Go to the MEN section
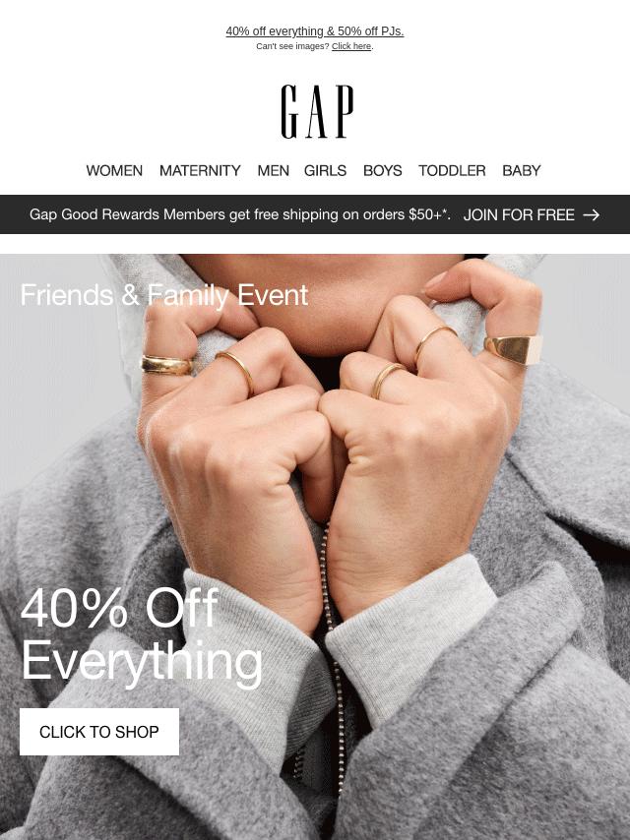The image size is (630, 840). 273,170
